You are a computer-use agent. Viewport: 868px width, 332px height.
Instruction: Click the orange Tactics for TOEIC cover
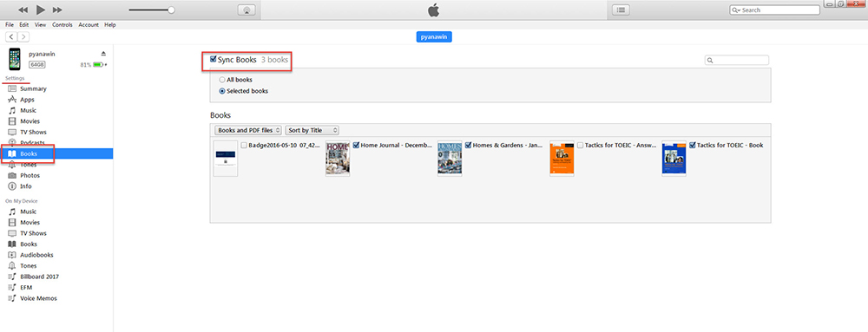[x=562, y=159]
